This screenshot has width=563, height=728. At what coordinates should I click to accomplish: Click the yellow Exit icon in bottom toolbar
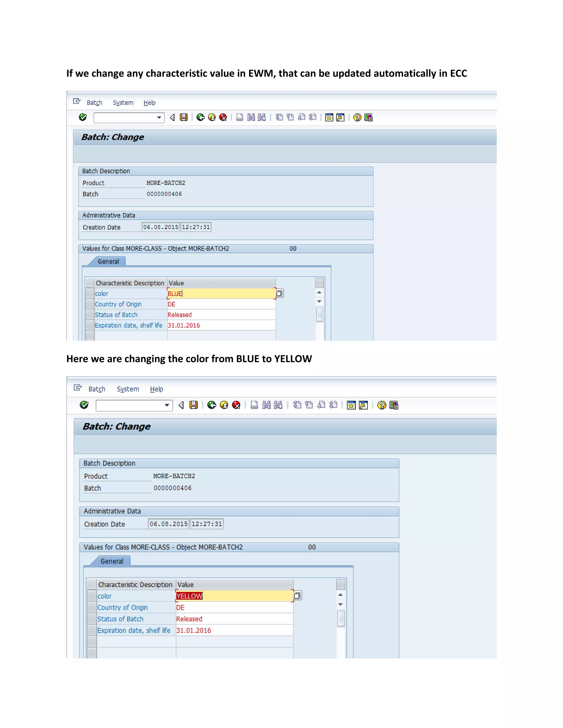(224, 405)
